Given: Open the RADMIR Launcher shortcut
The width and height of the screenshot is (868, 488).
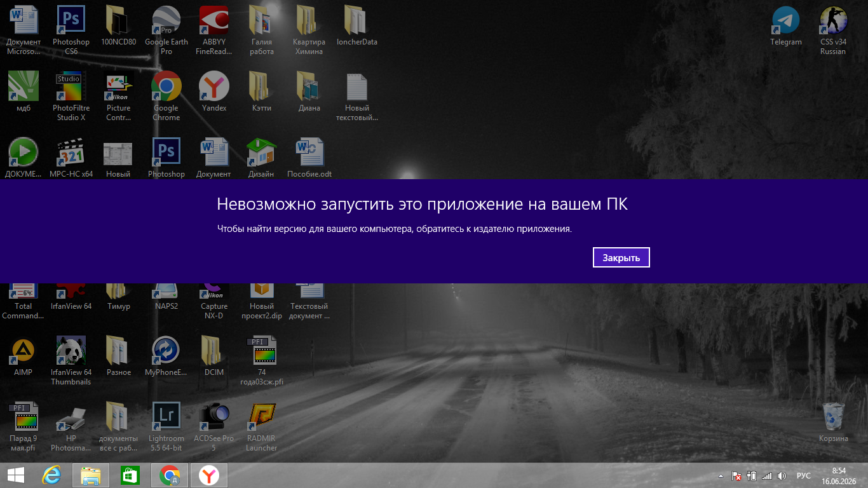Looking at the screenshot, I should click(262, 426).
